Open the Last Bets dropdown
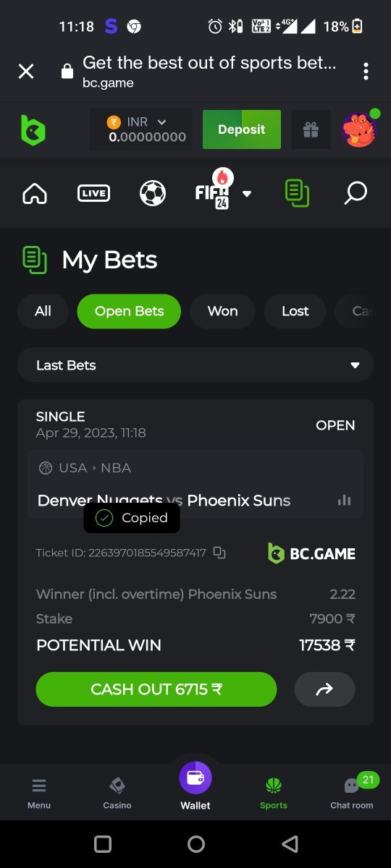Image resolution: width=391 pixels, height=868 pixels. coord(195,365)
